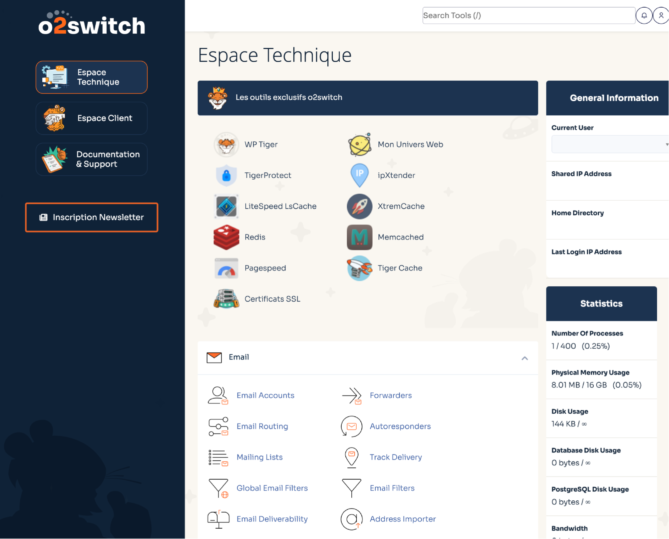Click the Inscription Newsletter button
This screenshot has width=669, height=539.
[x=92, y=217]
